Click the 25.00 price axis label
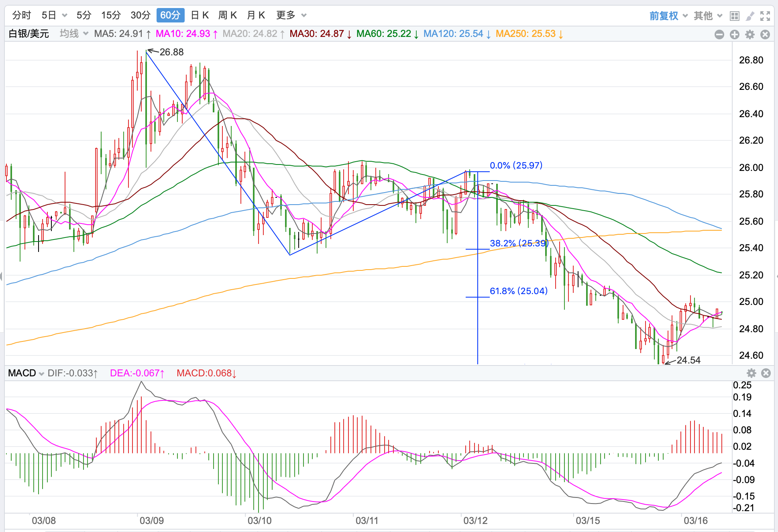This screenshot has width=778, height=532. coord(752,302)
